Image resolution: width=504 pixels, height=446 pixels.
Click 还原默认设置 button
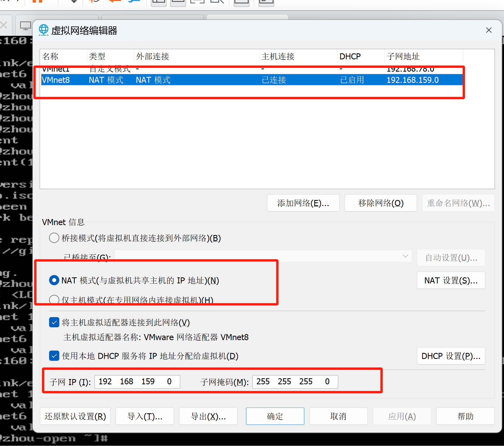(75, 416)
